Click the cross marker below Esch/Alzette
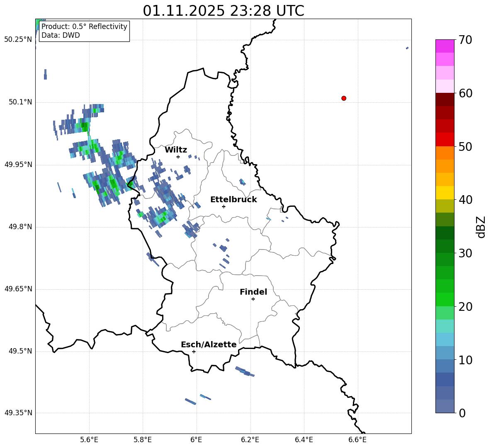This screenshot has height=448, width=491. click(194, 351)
